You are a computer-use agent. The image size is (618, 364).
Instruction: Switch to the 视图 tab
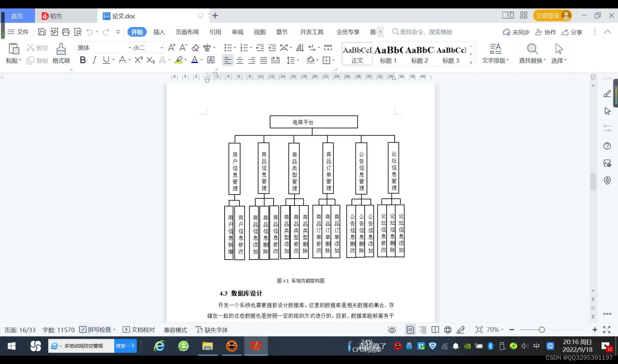point(259,32)
